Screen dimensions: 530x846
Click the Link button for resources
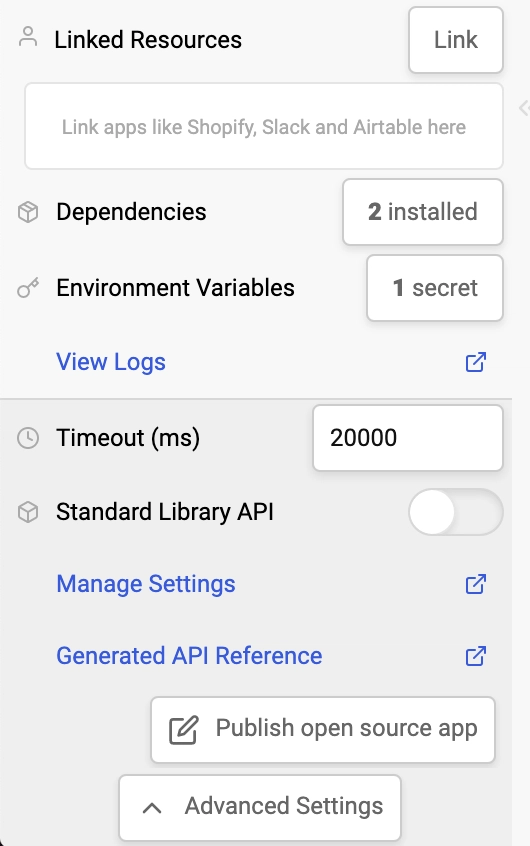[x=456, y=40]
